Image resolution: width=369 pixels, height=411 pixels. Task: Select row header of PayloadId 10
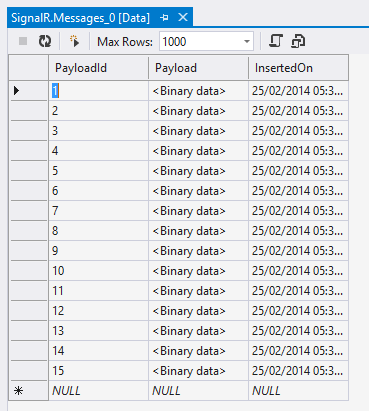click(x=29, y=271)
